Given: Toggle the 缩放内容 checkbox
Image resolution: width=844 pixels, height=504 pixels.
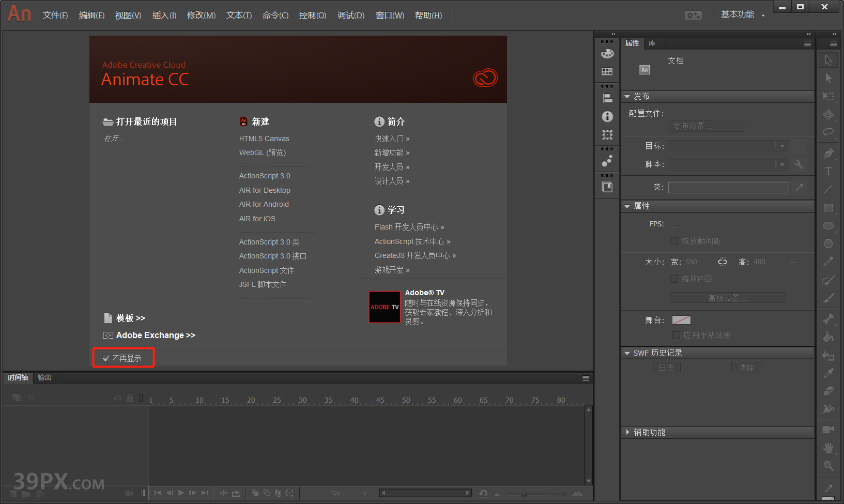Looking at the screenshot, I should (x=674, y=279).
